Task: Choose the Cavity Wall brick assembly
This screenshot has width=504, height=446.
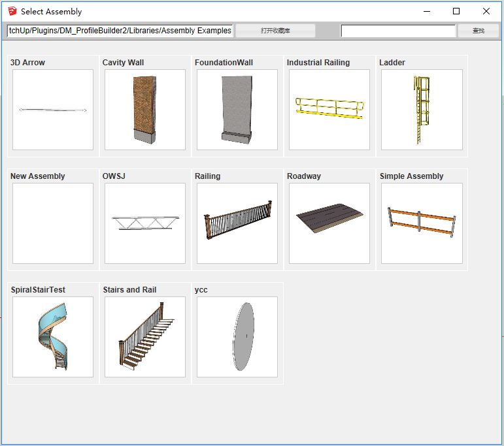Action: coord(145,110)
